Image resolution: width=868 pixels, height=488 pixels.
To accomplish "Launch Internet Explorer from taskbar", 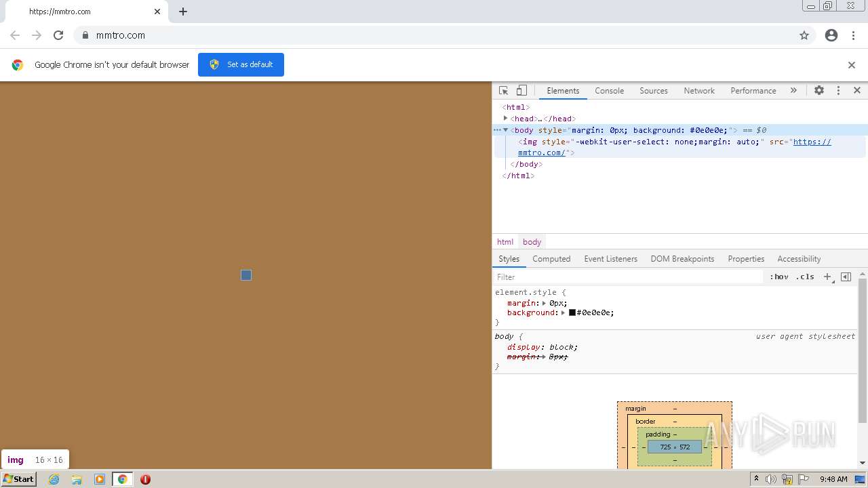I will click(54, 479).
